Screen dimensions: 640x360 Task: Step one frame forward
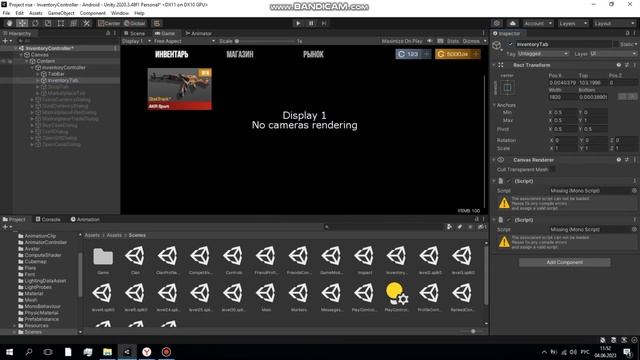pyautogui.click(x=324, y=23)
